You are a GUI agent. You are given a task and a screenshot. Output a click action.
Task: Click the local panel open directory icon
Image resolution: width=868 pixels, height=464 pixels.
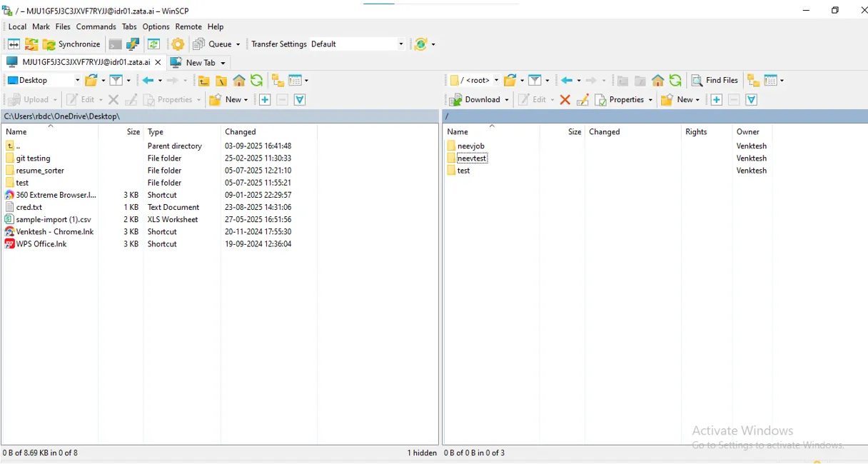91,81
